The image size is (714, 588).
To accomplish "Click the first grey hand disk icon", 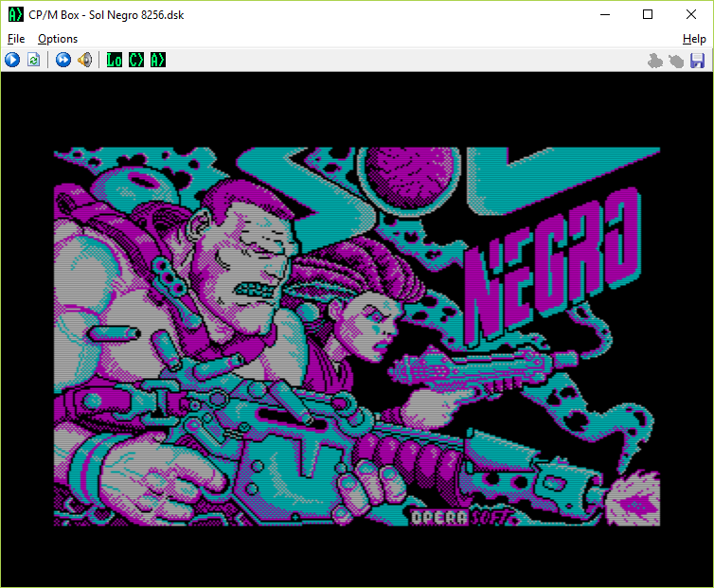I will pyautogui.click(x=654, y=61).
